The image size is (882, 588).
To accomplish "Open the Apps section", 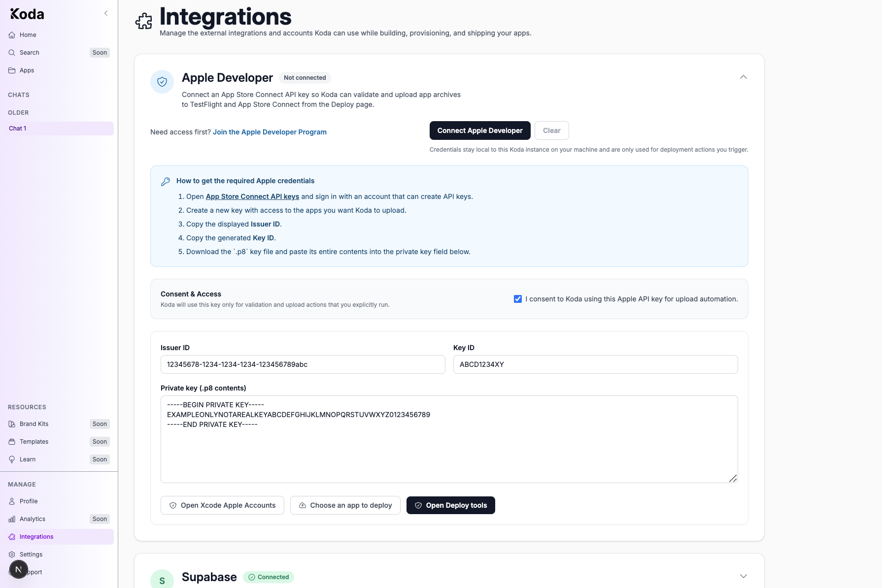I will (x=59, y=70).
